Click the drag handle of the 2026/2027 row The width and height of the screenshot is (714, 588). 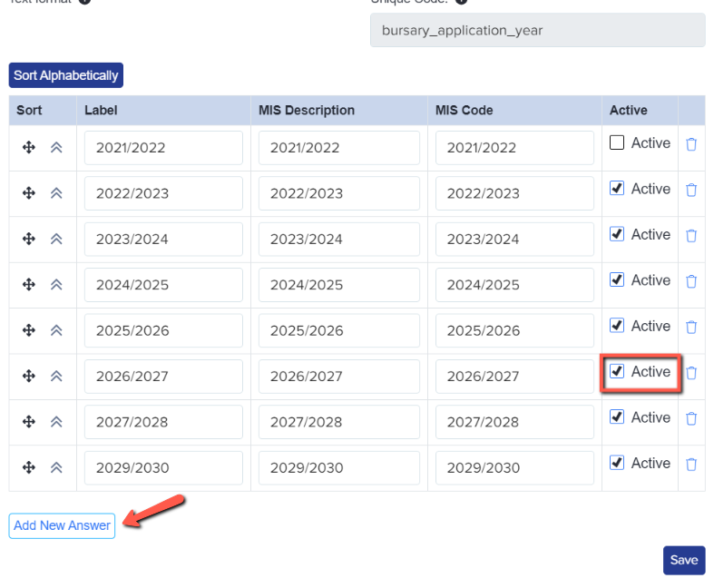(29, 376)
